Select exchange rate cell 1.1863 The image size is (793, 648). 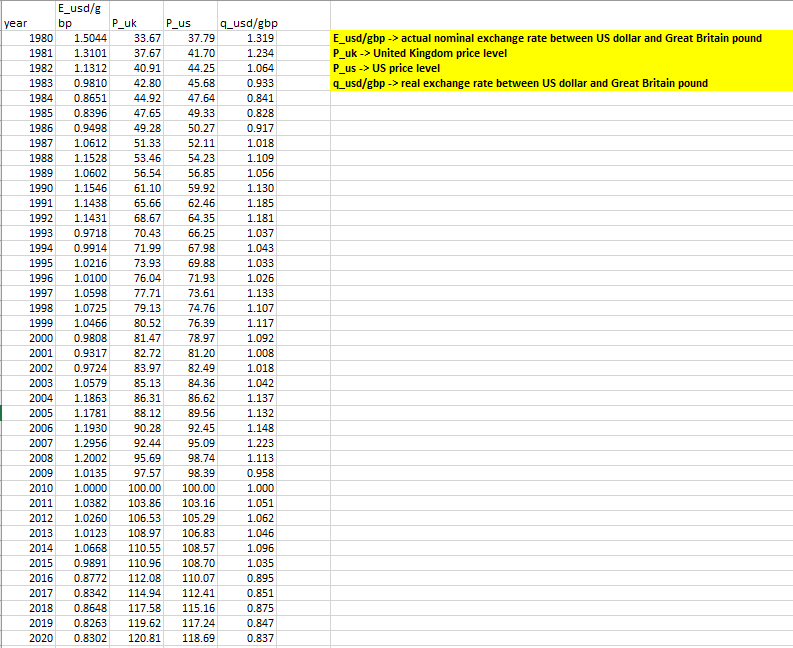click(x=82, y=398)
